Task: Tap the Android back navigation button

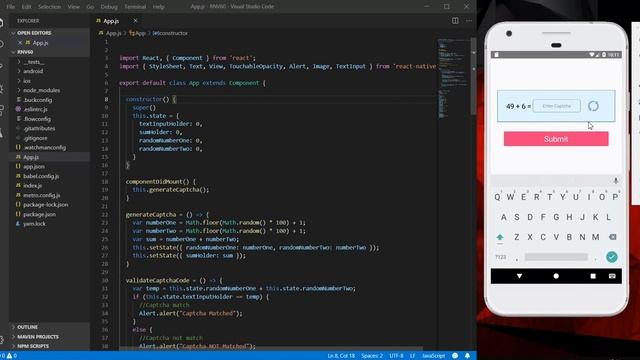Action: tap(519, 276)
